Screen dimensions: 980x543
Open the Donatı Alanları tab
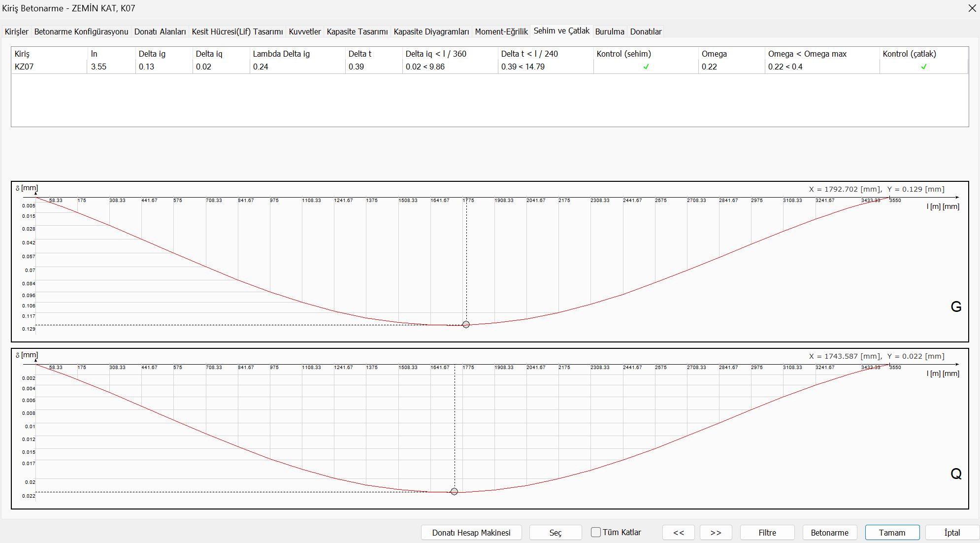click(x=160, y=32)
